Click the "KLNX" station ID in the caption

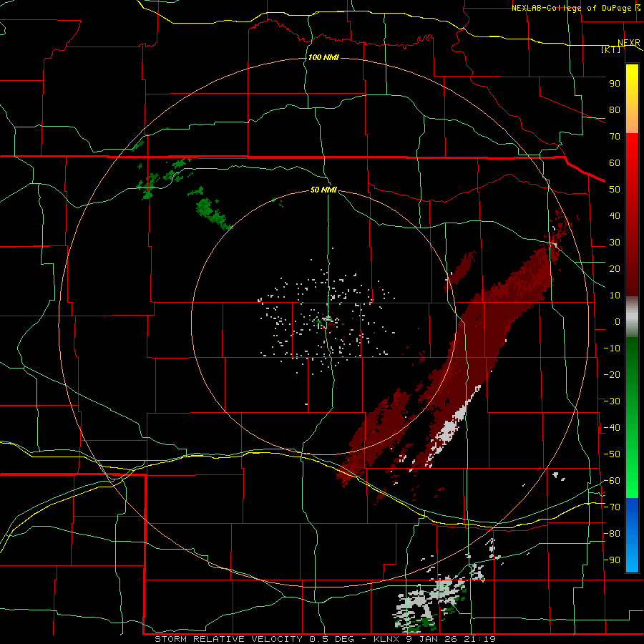[x=388, y=639]
